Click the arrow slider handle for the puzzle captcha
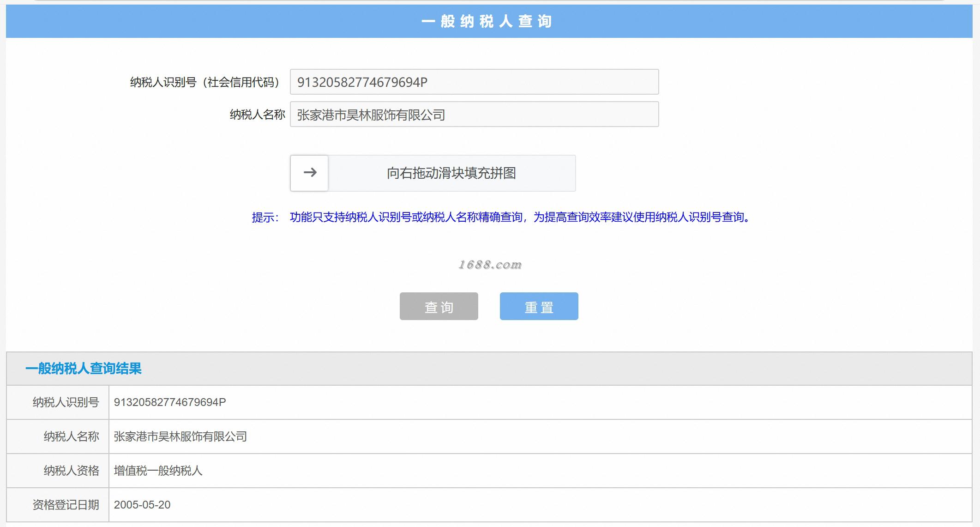This screenshot has height=527, width=980. [309, 173]
